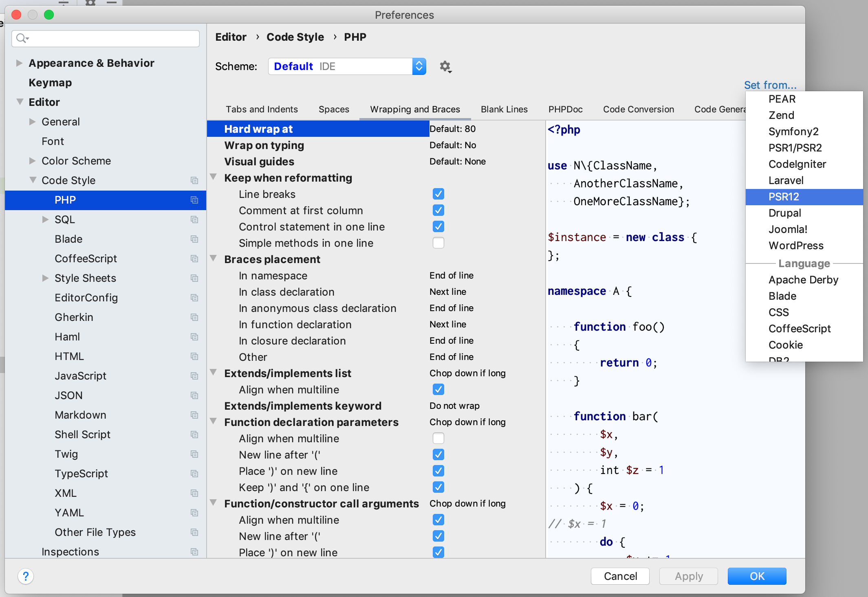
Task: Toggle the Line breaks checkbox
Action: click(x=438, y=194)
